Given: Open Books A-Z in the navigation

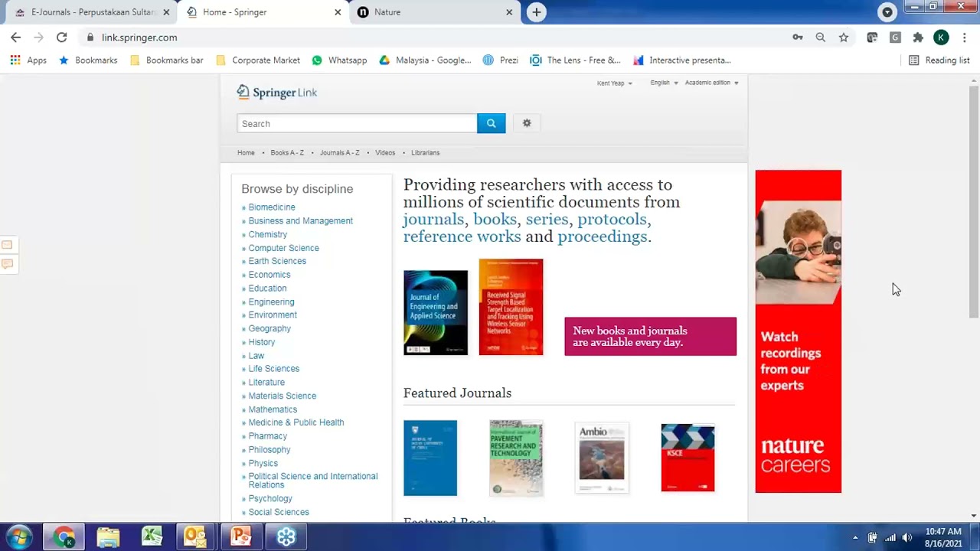Looking at the screenshot, I should tap(287, 153).
